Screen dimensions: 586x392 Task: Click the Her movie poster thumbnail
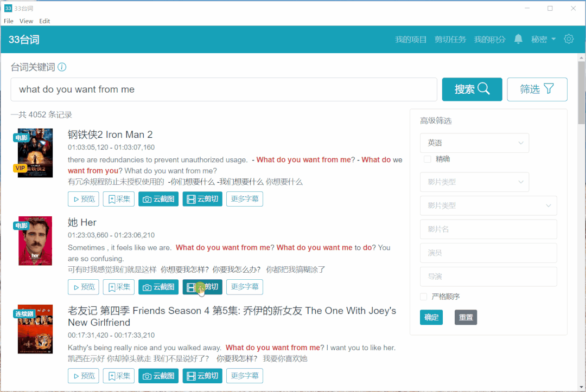click(35, 241)
